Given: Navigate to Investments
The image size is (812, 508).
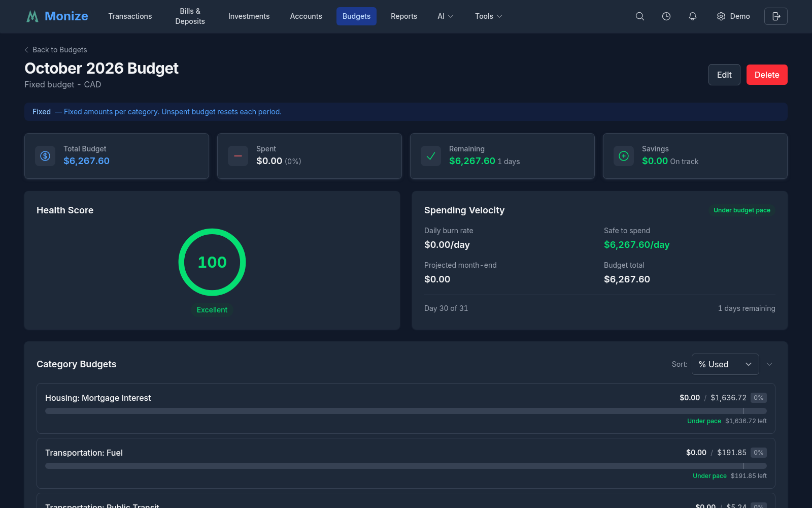Looking at the screenshot, I should coord(249,16).
